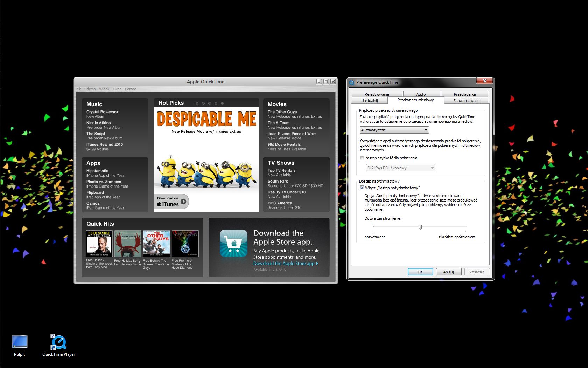Select the fifth Hot Picks page dot

222,103
